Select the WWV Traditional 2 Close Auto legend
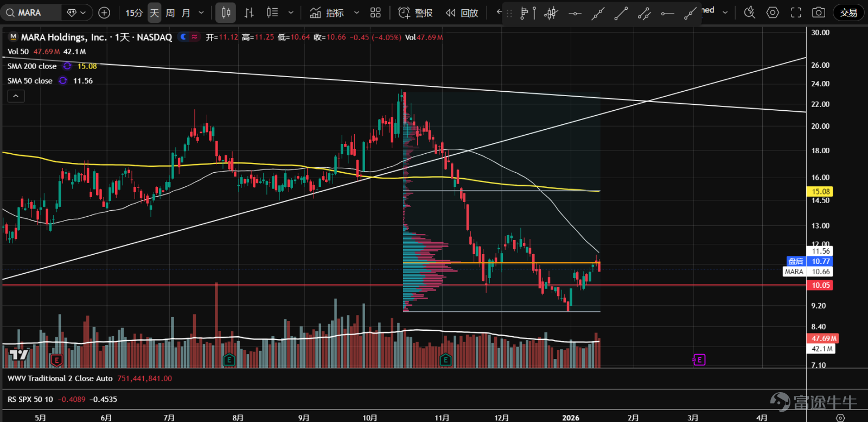The image size is (868, 422). point(60,379)
